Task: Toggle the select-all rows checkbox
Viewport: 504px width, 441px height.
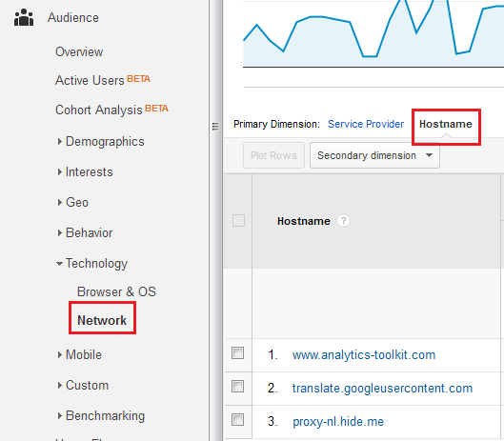Action: point(238,221)
